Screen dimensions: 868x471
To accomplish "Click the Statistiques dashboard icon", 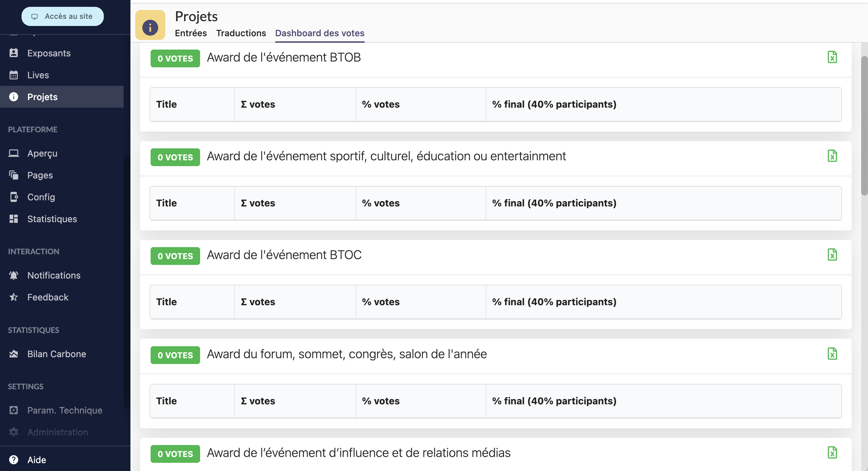I will [14, 219].
